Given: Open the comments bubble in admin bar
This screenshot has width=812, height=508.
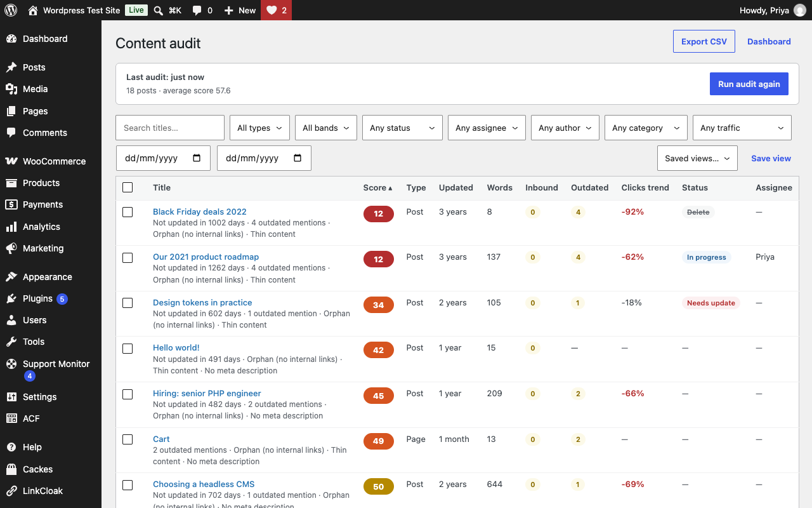Looking at the screenshot, I should tap(197, 10).
